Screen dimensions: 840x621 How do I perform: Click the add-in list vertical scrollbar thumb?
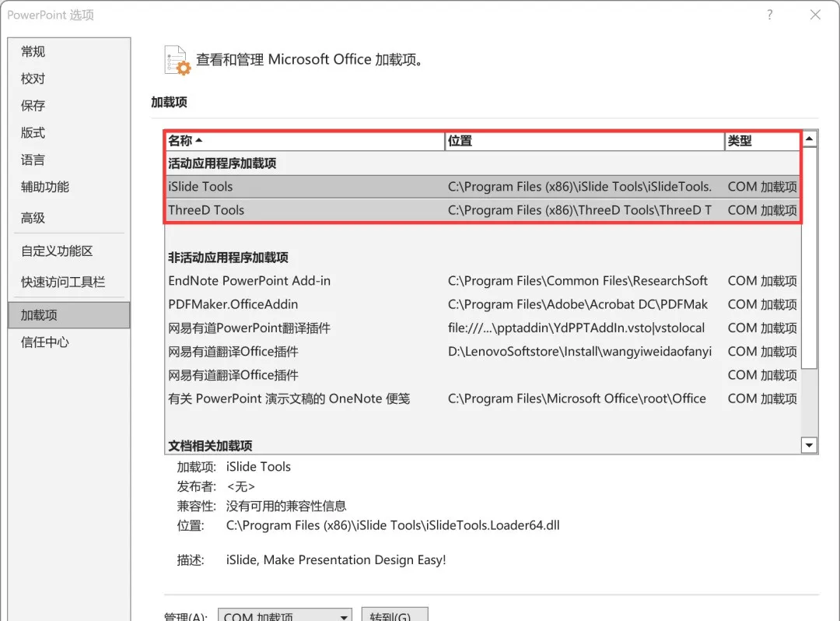(810, 258)
